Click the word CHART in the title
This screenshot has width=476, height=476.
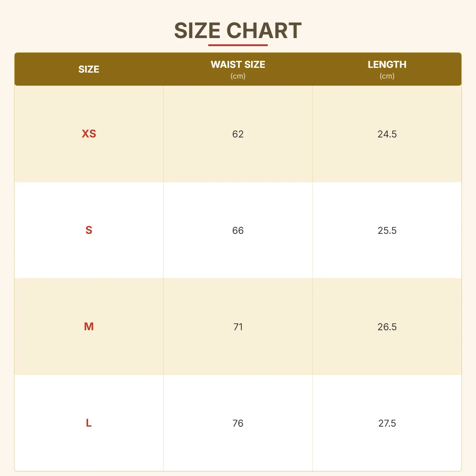(x=264, y=31)
